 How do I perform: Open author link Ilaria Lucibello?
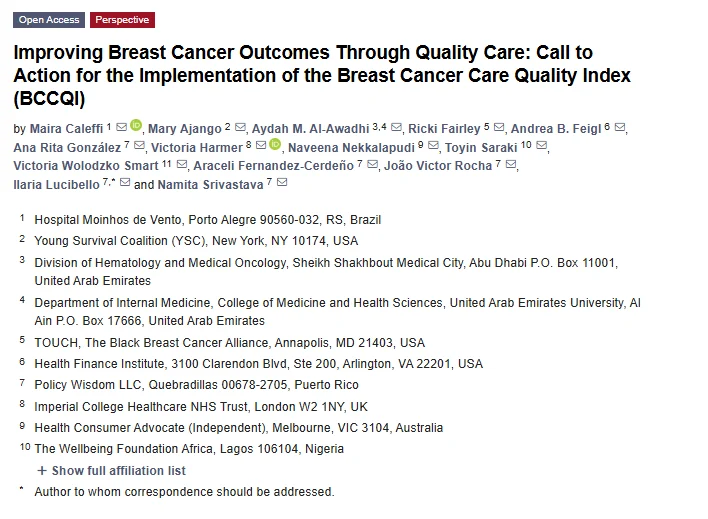[56, 185]
